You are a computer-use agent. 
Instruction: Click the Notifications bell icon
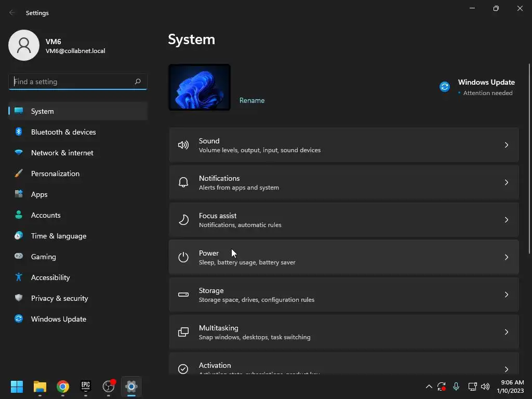pyautogui.click(x=183, y=182)
